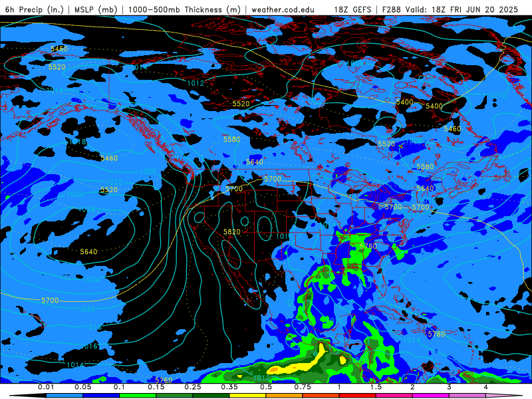Click the light blue 0.01 inch precipitation swatch

pyautogui.click(x=65, y=396)
